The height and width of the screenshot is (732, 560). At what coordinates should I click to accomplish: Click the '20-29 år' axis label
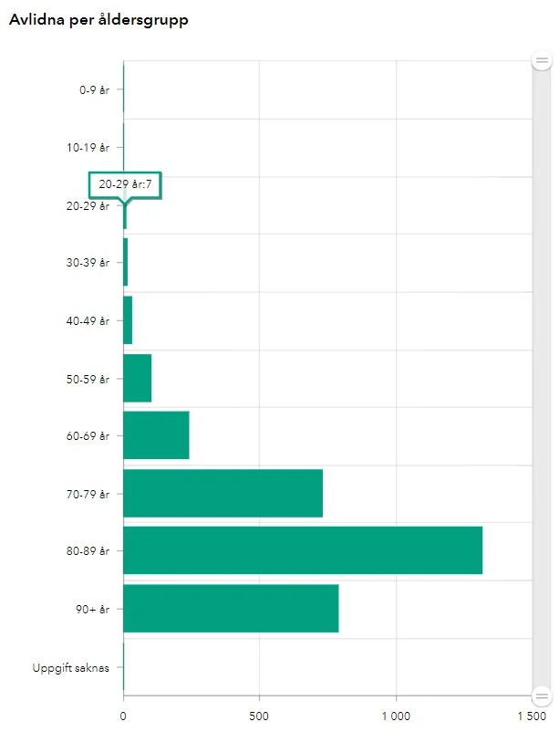(88, 206)
